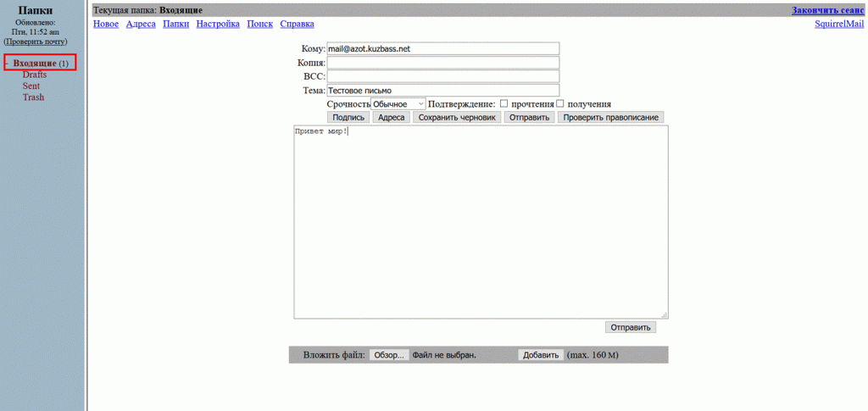Click the 'Обзор...' file browse button

coord(389,354)
